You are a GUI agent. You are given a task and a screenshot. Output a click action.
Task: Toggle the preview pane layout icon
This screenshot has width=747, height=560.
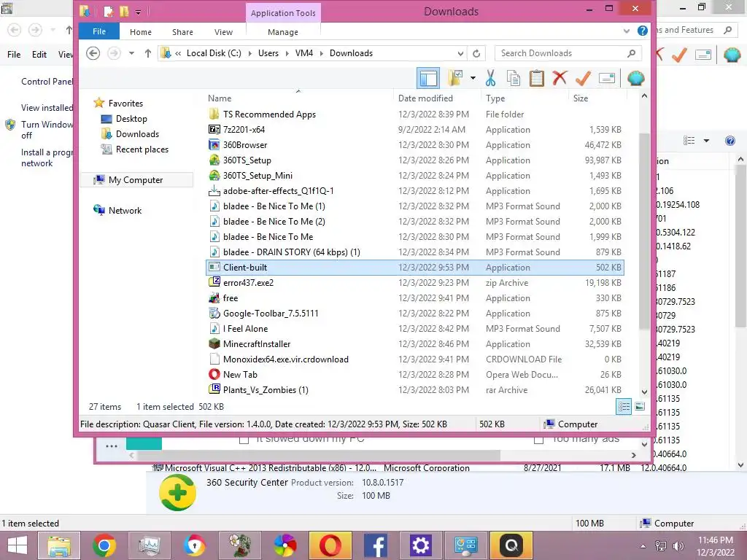427,78
